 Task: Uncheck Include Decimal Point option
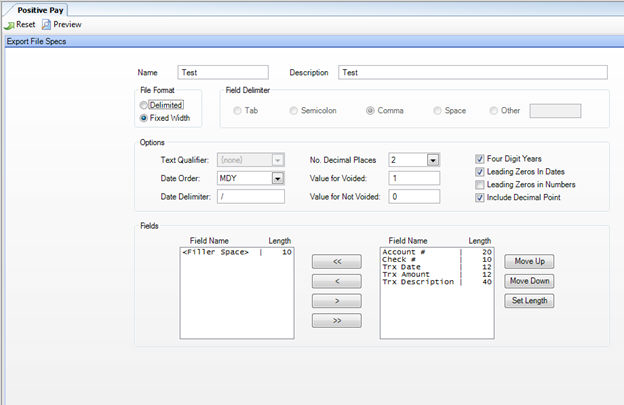tap(481, 197)
